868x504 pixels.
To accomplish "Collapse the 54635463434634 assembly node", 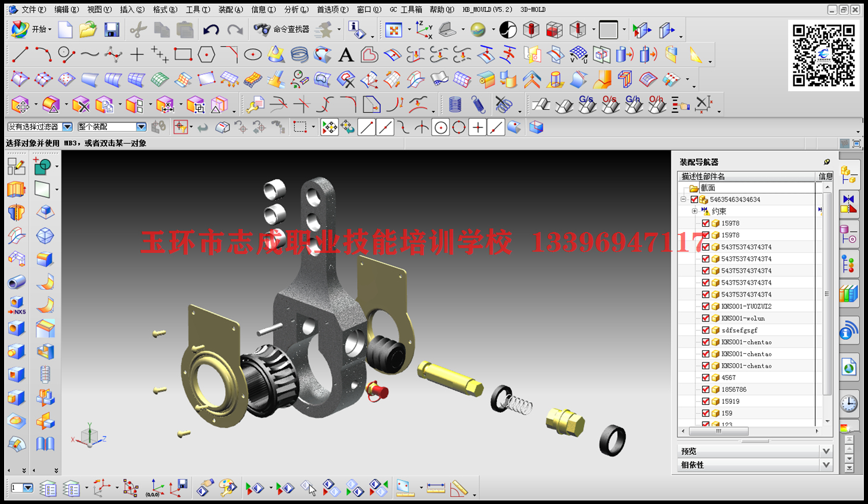I will coord(683,199).
